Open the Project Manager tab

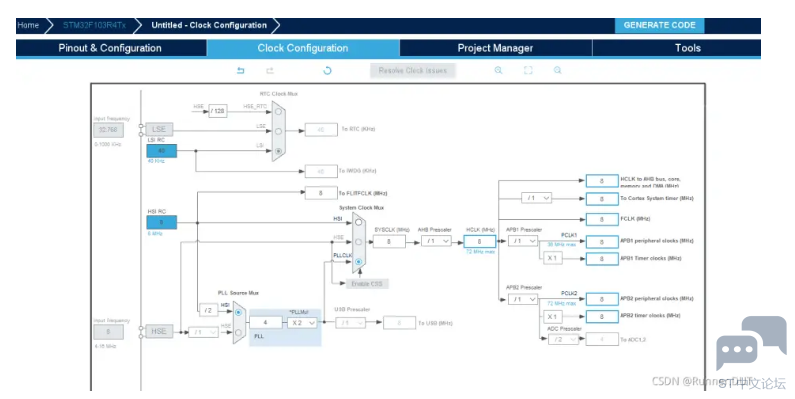495,48
